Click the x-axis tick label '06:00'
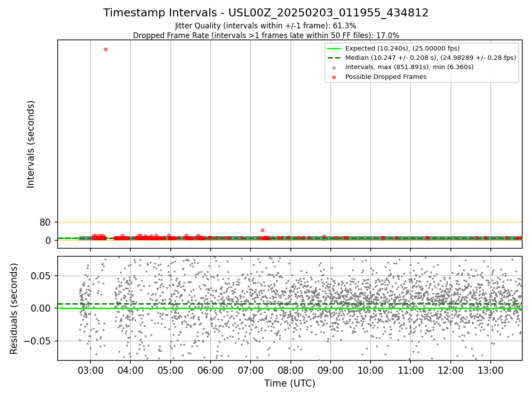Viewport: 532px width, 399px height. [x=211, y=371]
